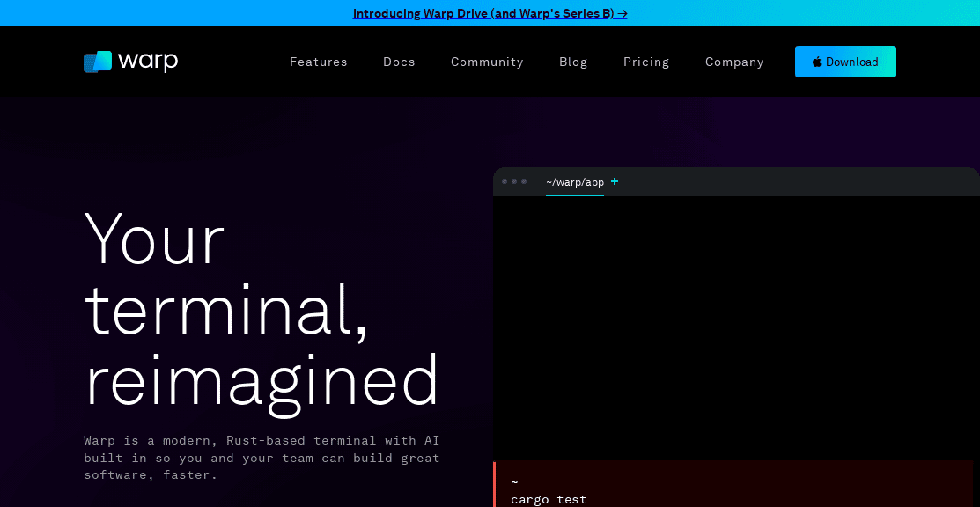Click inside the empty terminal area
Viewport: 980px width, 507px height.
[x=735, y=326]
